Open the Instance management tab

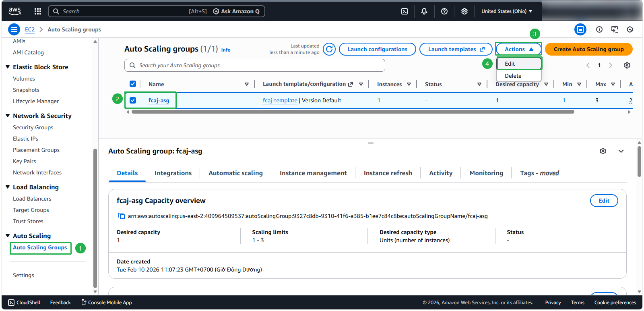tap(313, 173)
